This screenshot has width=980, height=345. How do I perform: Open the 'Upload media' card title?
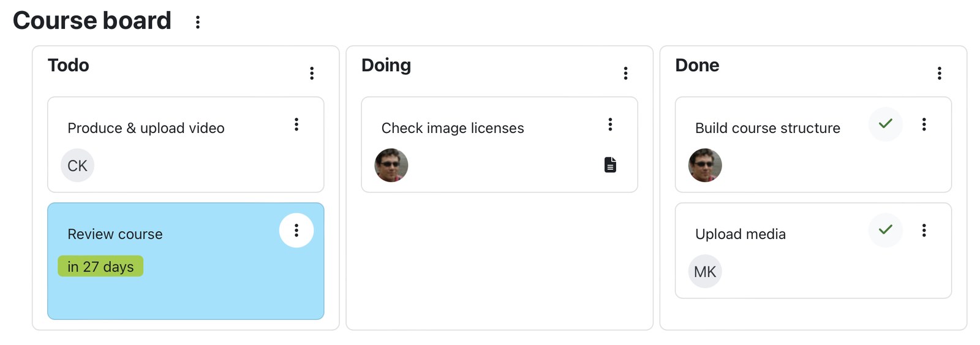741,234
